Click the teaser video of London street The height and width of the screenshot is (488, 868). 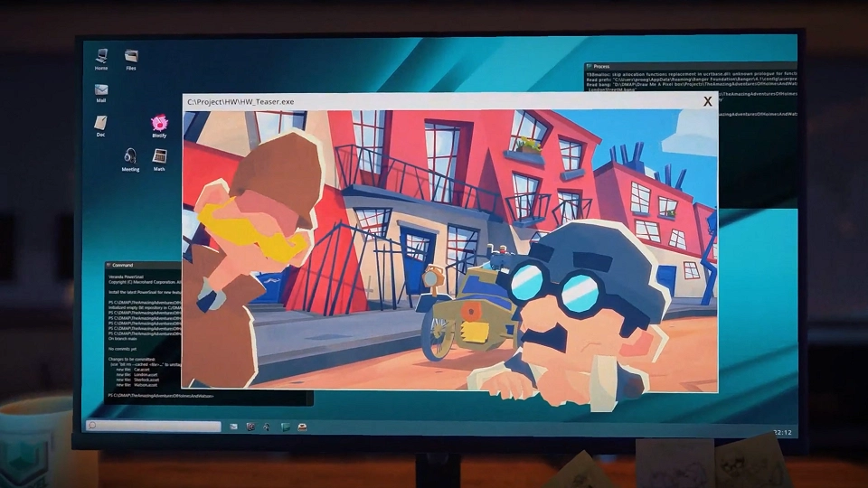point(450,251)
